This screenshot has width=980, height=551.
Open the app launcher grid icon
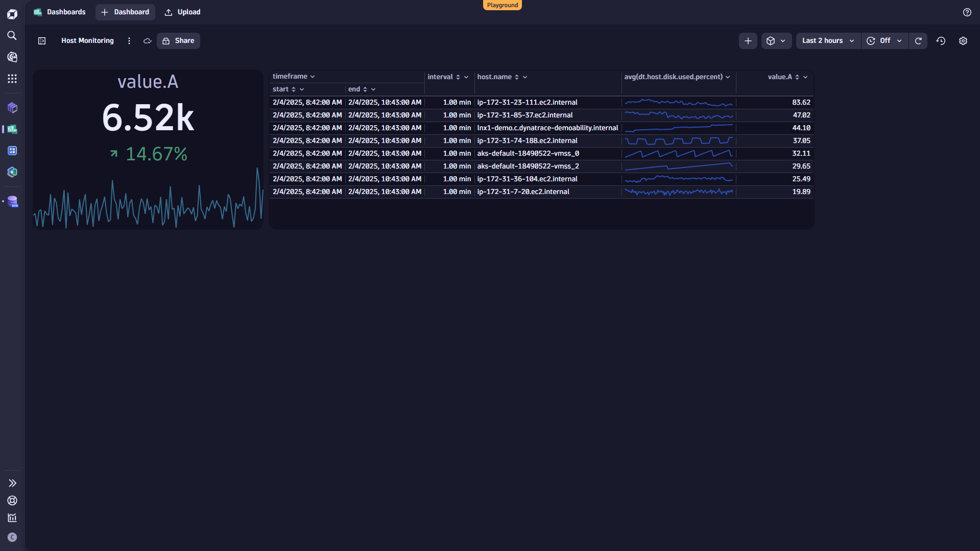click(x=12, y=79)
